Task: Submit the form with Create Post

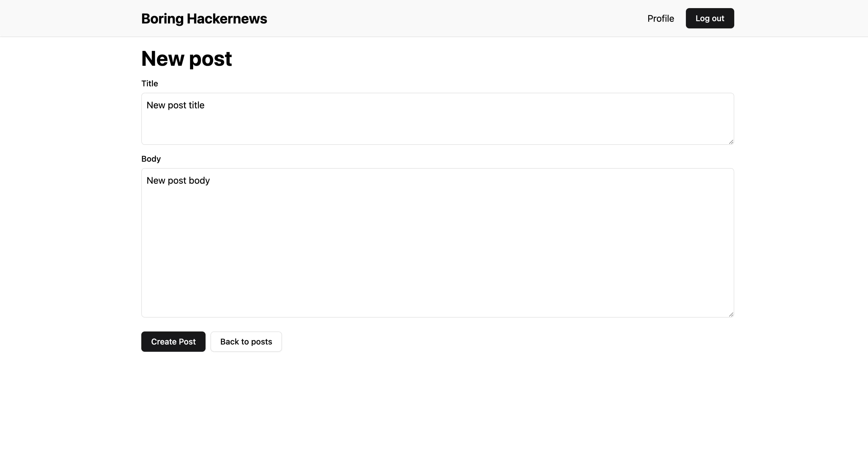Action: click(x=173, y=342)
